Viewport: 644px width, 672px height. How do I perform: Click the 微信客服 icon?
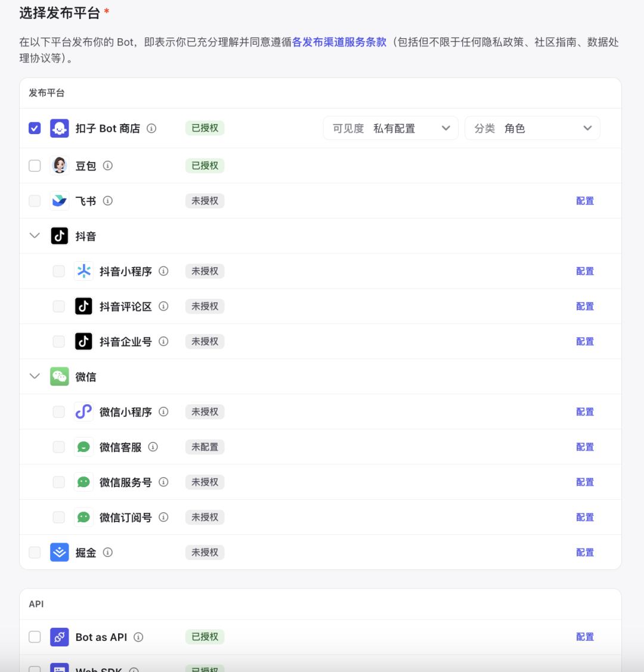[83, 447]
